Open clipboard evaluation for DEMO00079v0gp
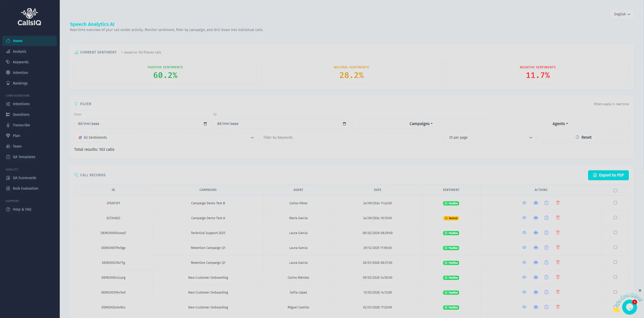Viewport: 644px width, 318px height. pyautogui.click(x=546, y=247)
